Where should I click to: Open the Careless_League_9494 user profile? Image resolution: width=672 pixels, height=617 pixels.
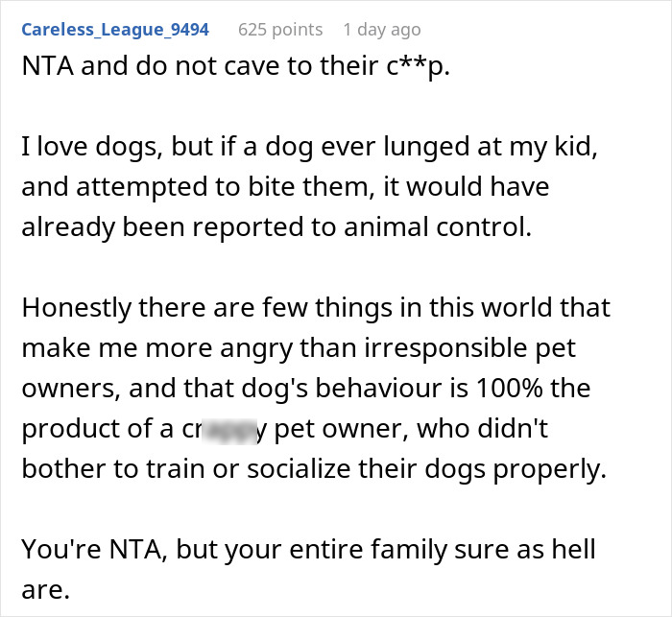tap(114, 29)
